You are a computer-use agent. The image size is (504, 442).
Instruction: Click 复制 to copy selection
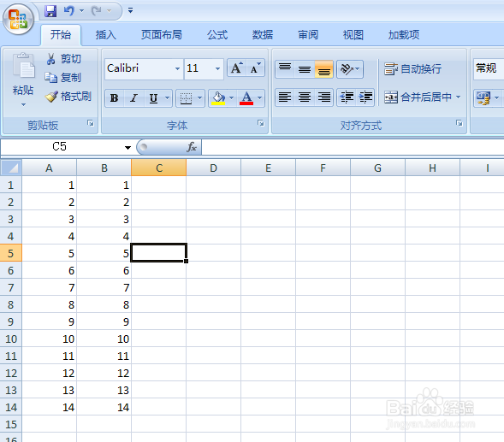coord(62,78)
